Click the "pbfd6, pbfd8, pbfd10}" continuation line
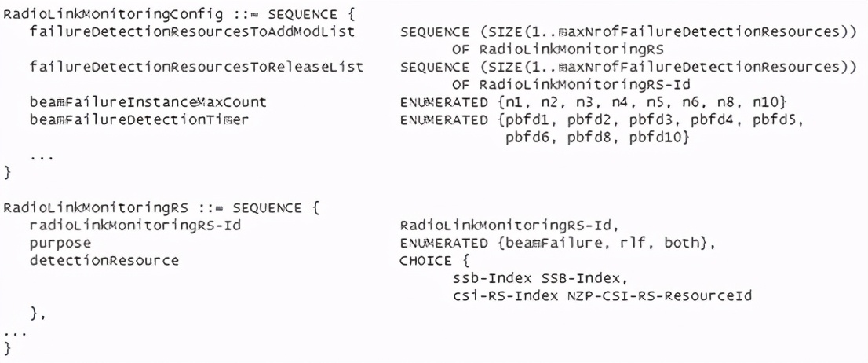The width and height of the screenshot is (868, 363). (596, 137)
